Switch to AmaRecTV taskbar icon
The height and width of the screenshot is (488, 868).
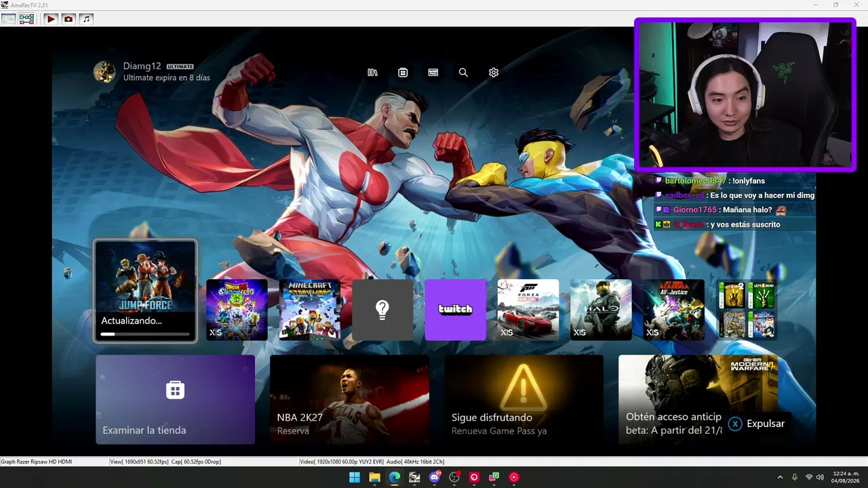pyautogui.click(x=414, y=477)
